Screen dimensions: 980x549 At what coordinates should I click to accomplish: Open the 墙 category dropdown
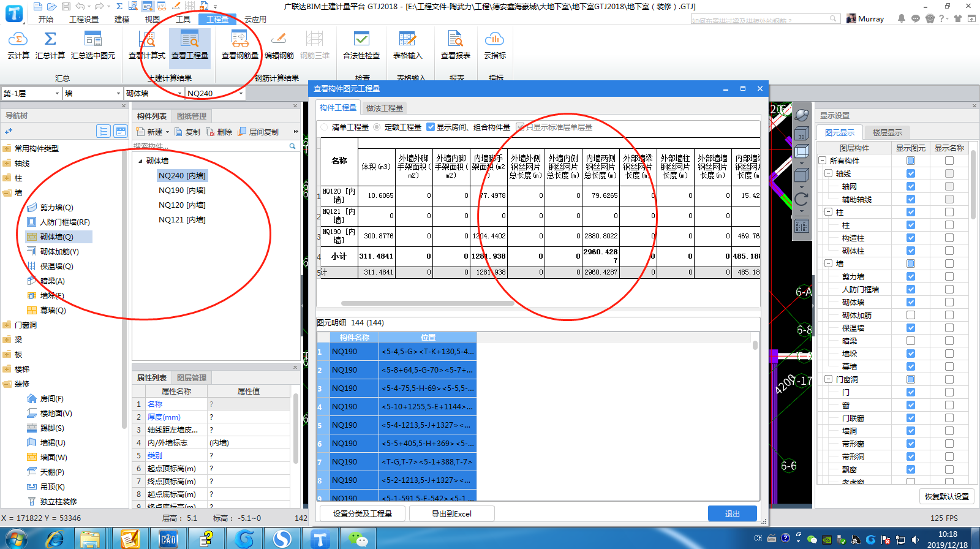click(x=118, y=93)
